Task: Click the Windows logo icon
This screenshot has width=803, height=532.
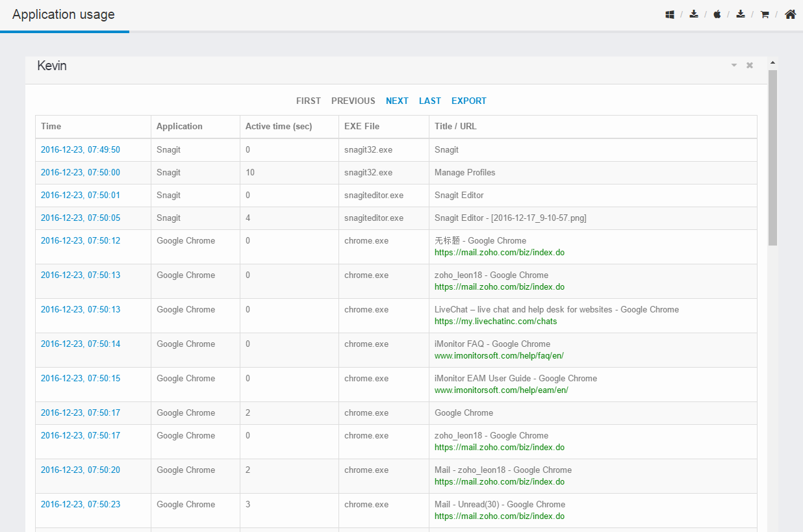Action: (x=670, y=14)
